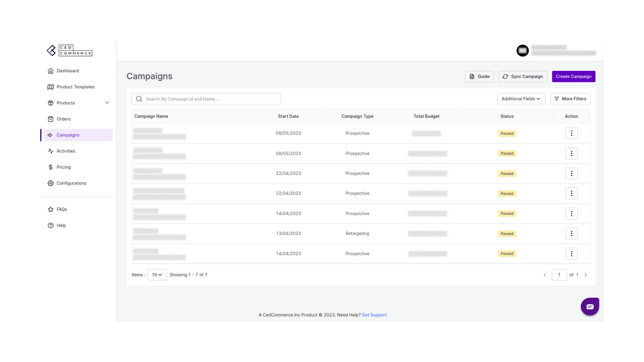The image size is (644, 362).
Task: Click the Start Date column header
Action: (288, 116)
